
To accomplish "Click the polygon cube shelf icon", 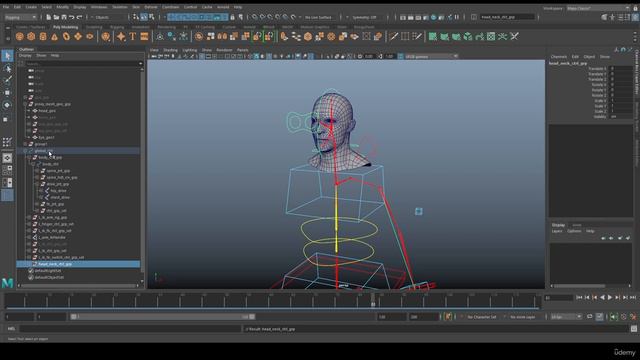I will tap(31, 37).
